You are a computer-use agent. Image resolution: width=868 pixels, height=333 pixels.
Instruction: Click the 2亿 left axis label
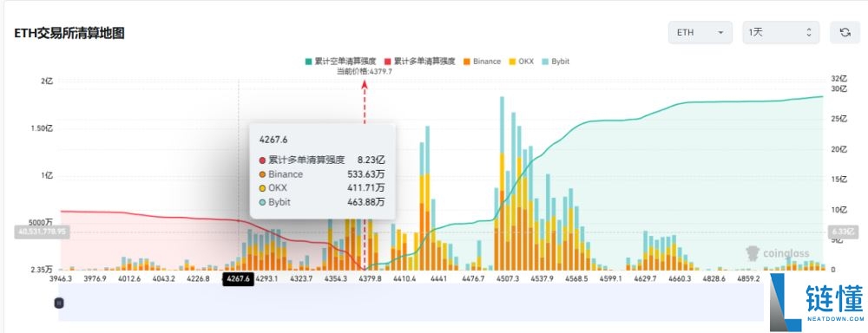(47, 81)
